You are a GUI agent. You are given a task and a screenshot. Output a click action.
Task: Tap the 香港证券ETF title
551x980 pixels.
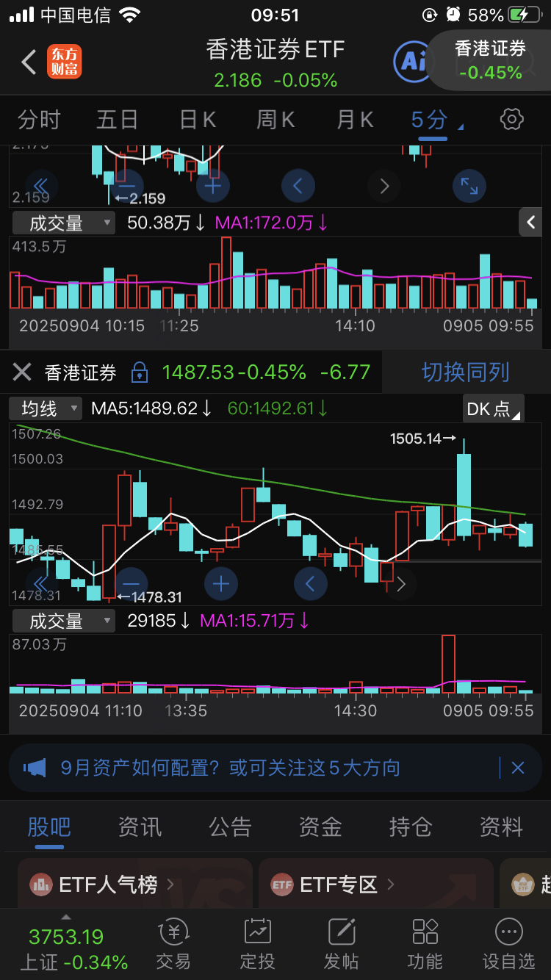coord(275,49)
